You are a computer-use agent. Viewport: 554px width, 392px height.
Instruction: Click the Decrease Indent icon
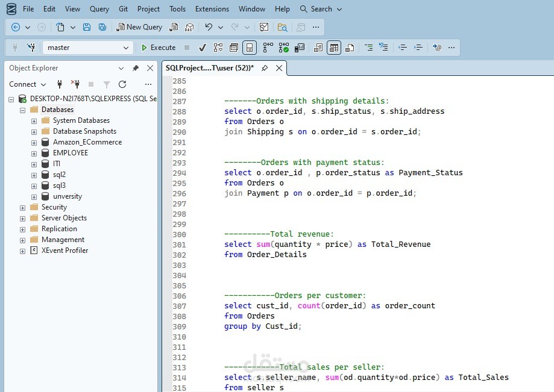click(x=403, y=48)
